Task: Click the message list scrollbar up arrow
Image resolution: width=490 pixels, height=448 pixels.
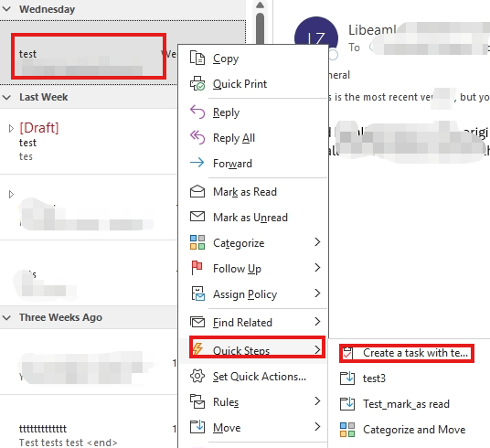Action: click(260, 5)
